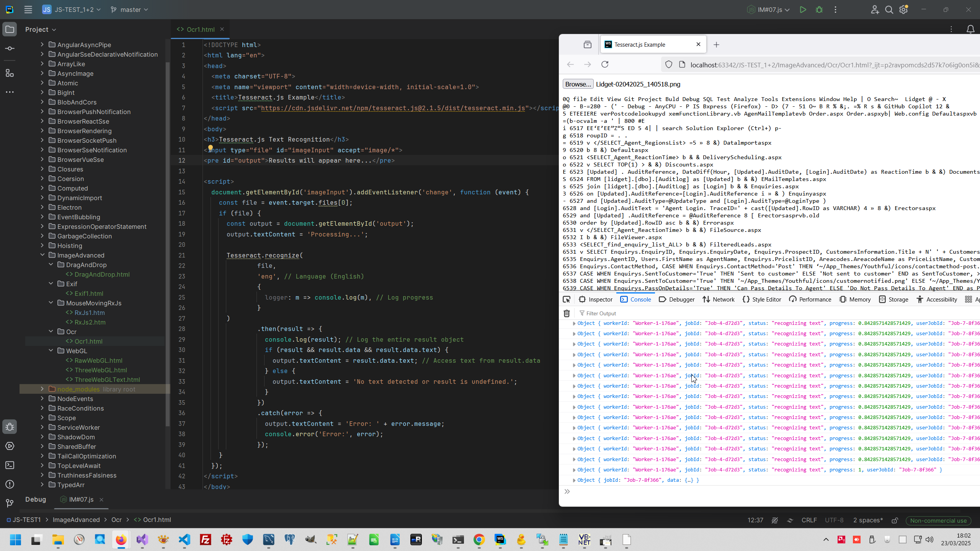Click the element picker icon in DevTools
Image resolution: width=980 pixels, height=551 pixels.
[x=567, y=299]
